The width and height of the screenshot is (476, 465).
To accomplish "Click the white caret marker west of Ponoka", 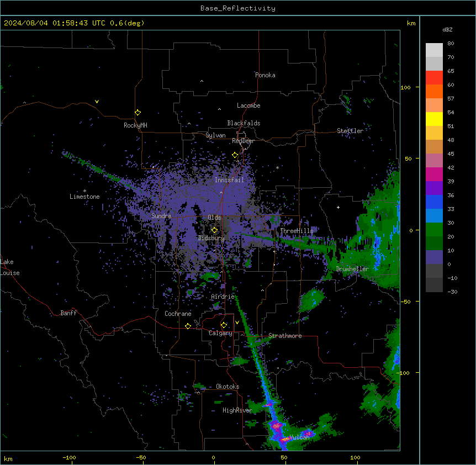I will tap(202, 81).
